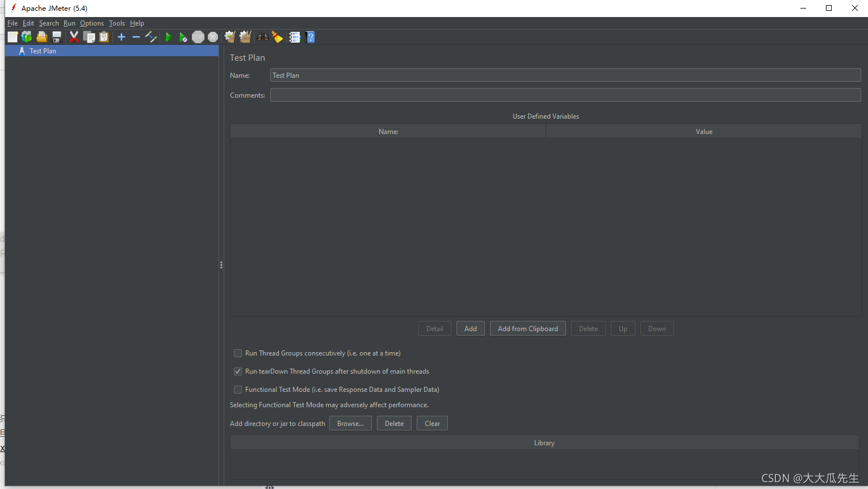Enable Run Thread Groups consecutively checkbox
Image resolution: width=868 pixels, height=489 pixels.
pos(238,353)
